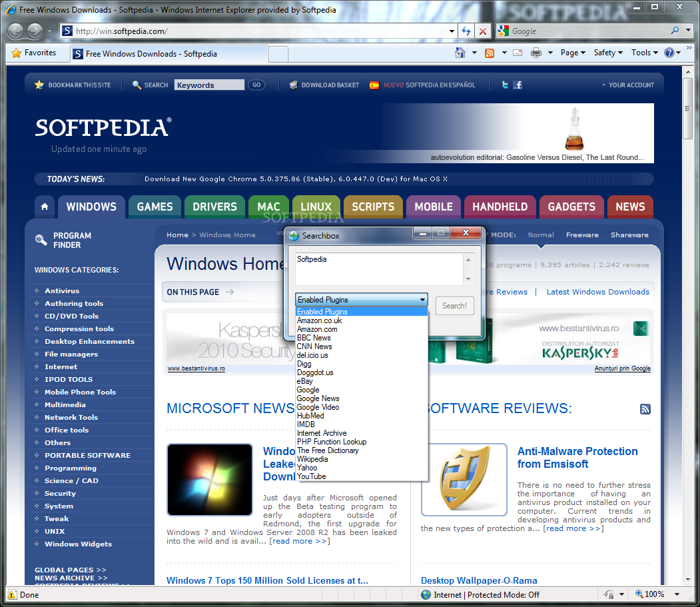Click the today's news Chrome headline
Viewport: 700px width, 607px height.
click(x=296, y=179)
